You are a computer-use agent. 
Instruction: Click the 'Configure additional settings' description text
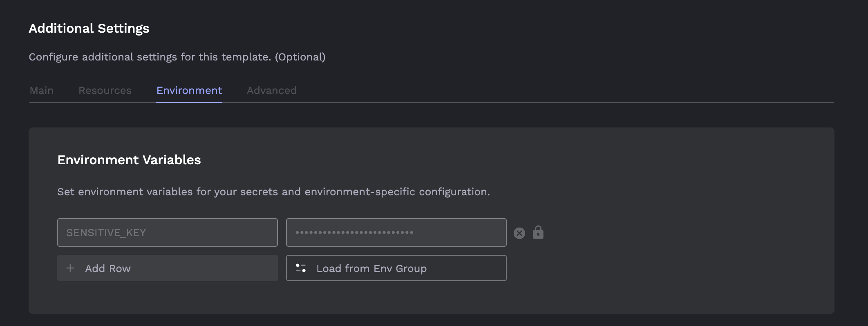177,57
